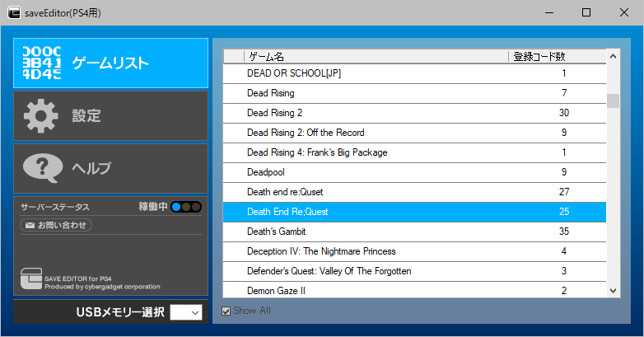Viewport: 644px width, 337px height.
Task: Click the help question mark bubble icon
Action: tap(43, 168)
